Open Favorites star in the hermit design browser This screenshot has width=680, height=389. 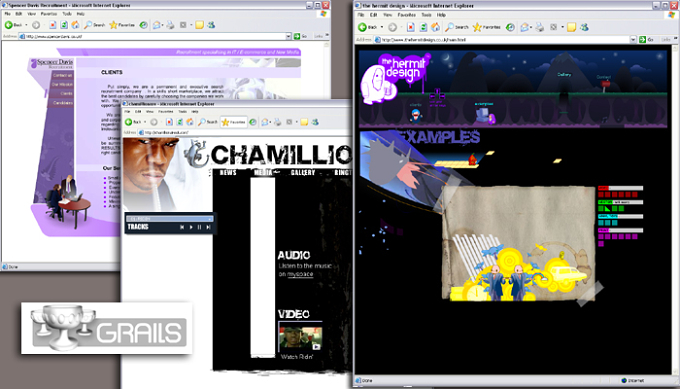coord(487,27)
